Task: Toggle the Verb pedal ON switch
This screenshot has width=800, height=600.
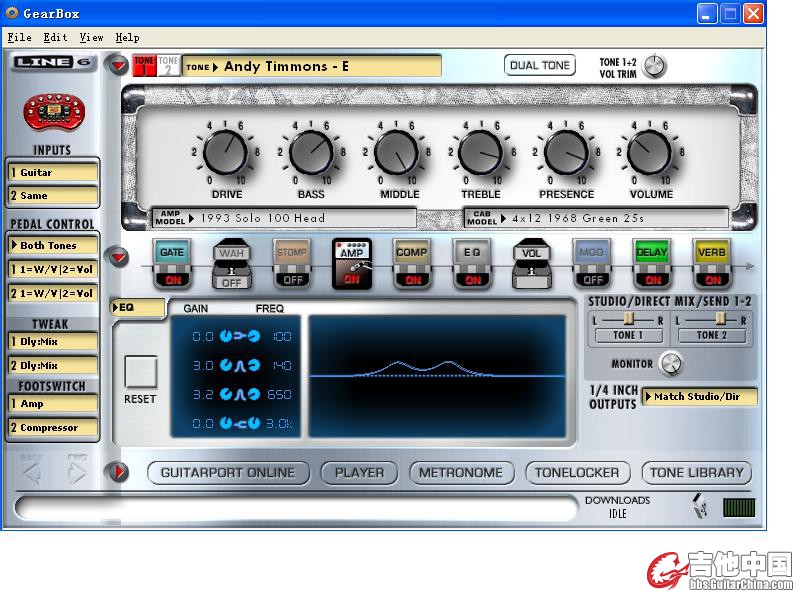Action: point(713,280)
